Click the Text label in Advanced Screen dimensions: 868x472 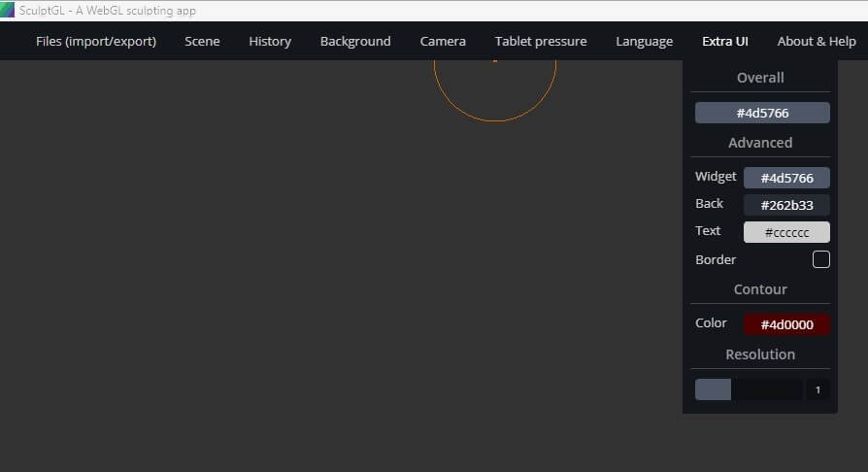(708, 231)
